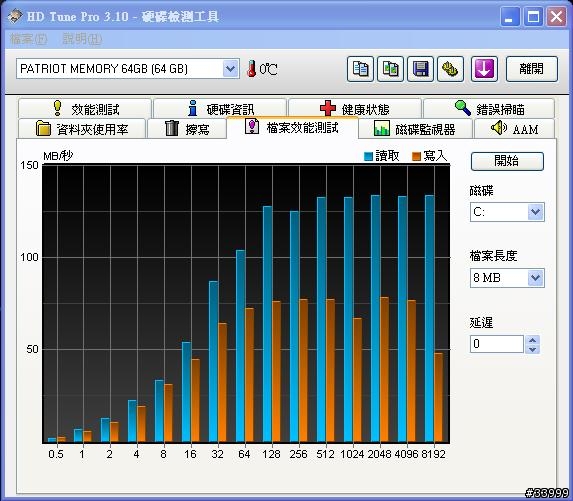Click the blue 讀取 read legend swatch
The width and height of the screenshot is (573, 501).
click(x=368, y=157)
